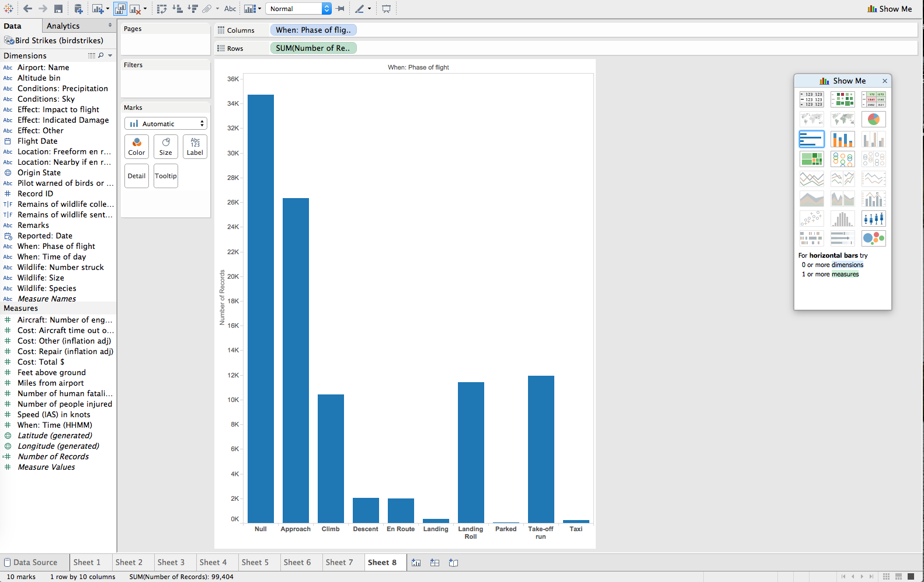
Task: Toggle the Show Me panel in toolbar
Action: (889, 9)
